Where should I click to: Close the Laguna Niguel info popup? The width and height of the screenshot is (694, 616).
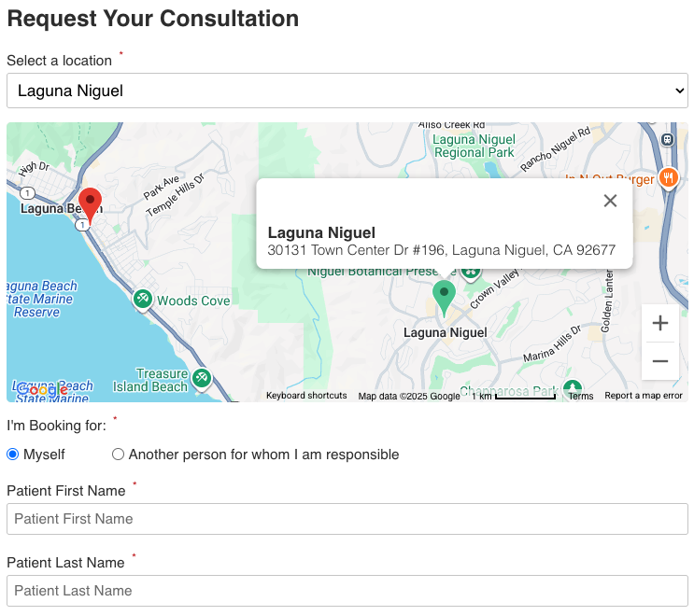tap(610, 201)
